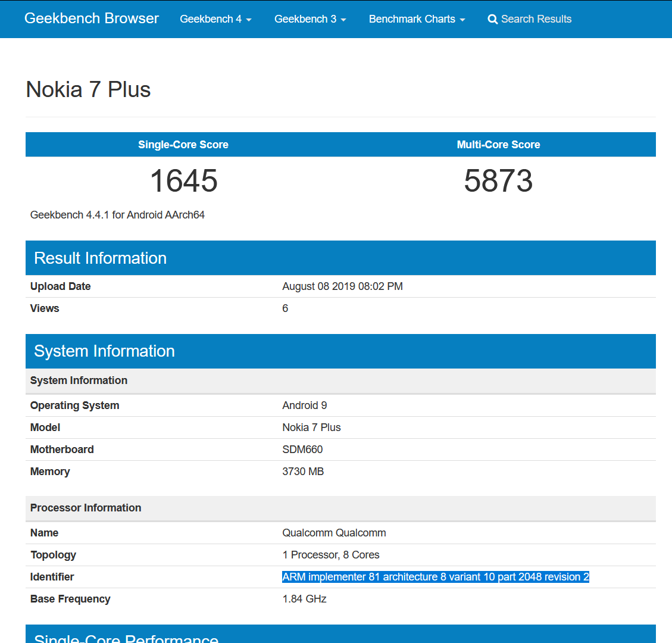The width and height of the screenshot is (672, 643).
Task: Click the Base Frequency label
Action: coord(70,599)
